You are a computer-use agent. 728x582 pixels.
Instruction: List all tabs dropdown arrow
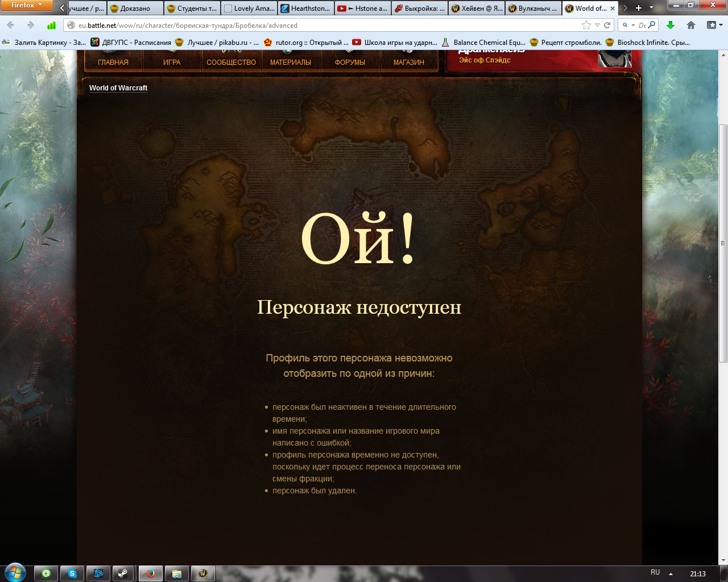point(652,8)
